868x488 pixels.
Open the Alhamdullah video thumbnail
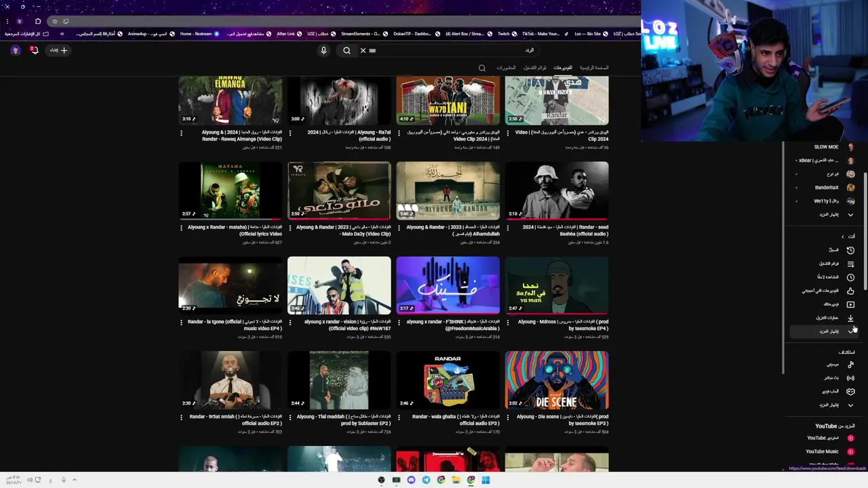448,190
